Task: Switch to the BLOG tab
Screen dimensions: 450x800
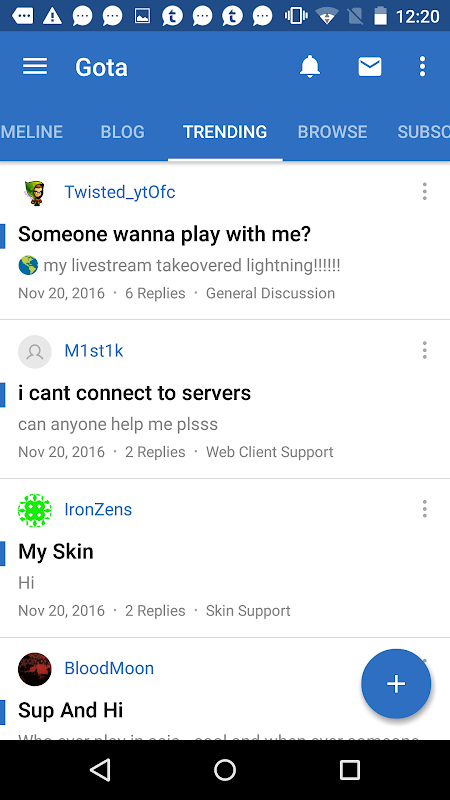Action: (x=122, y=132)
